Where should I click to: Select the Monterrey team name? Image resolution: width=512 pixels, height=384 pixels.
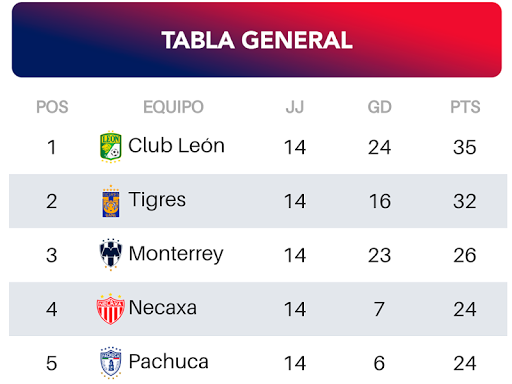pyautogui.click(x=176, y=255)
